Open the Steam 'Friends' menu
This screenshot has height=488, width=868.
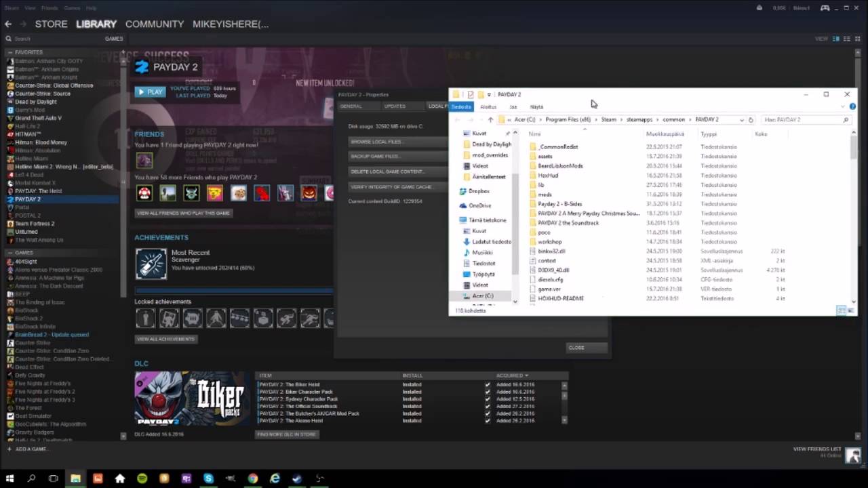(50, 8)
